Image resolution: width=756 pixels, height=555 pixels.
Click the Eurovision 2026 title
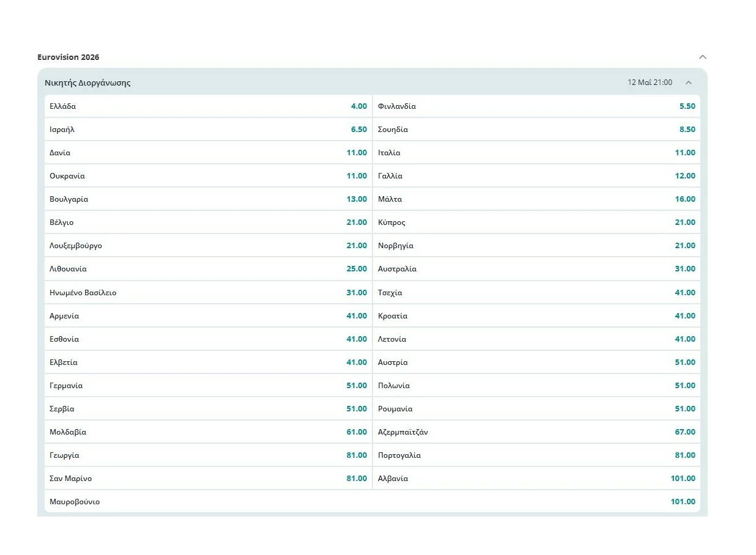click(69, 57)
